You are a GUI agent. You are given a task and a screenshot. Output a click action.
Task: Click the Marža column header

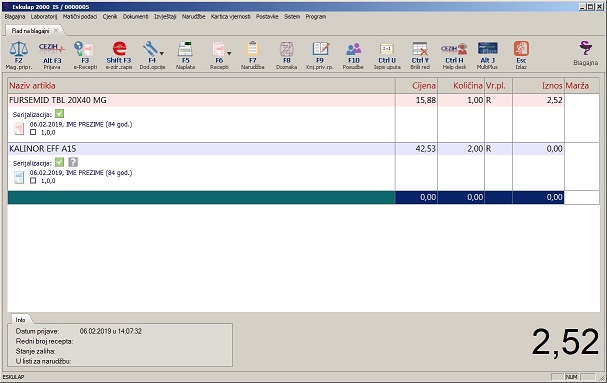582,86
